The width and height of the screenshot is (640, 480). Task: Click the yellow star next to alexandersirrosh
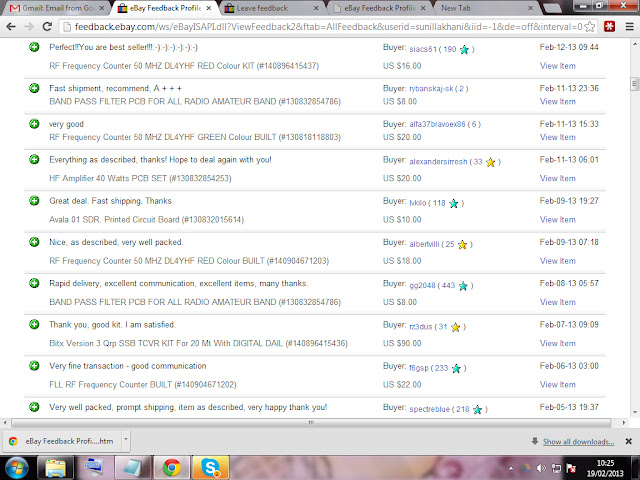tap(490, 162)
